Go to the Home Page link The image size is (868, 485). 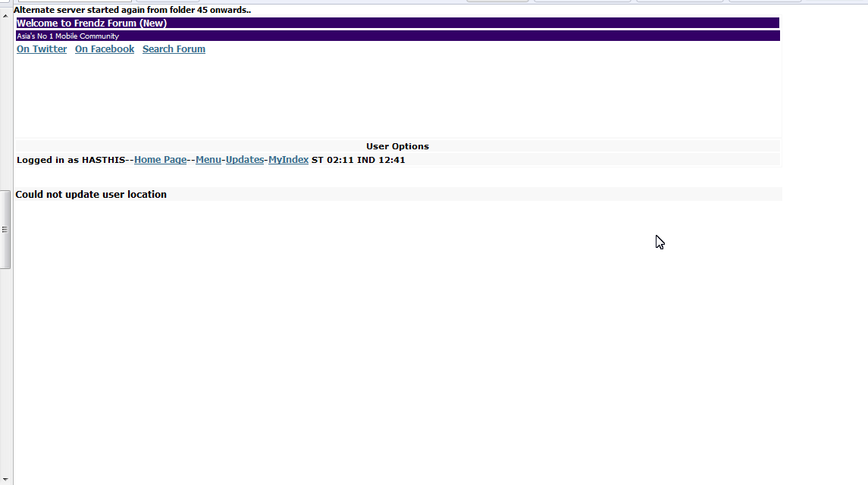click(x=160, y=160)
